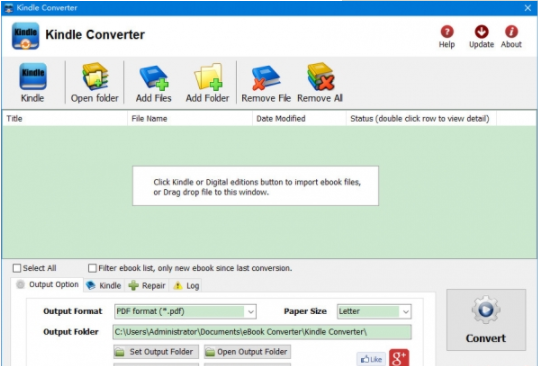Viewport: 538px width, 366px height.
Task: Click the title bar app icon
Action: [9, 8]
